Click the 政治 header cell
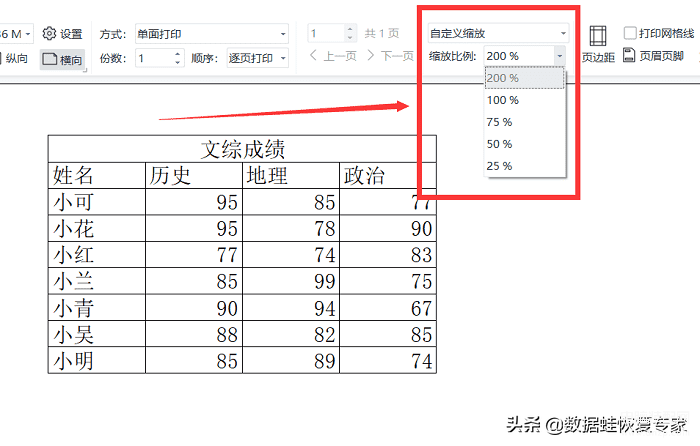Screen dimensions: 700x446 pos(388,175)
